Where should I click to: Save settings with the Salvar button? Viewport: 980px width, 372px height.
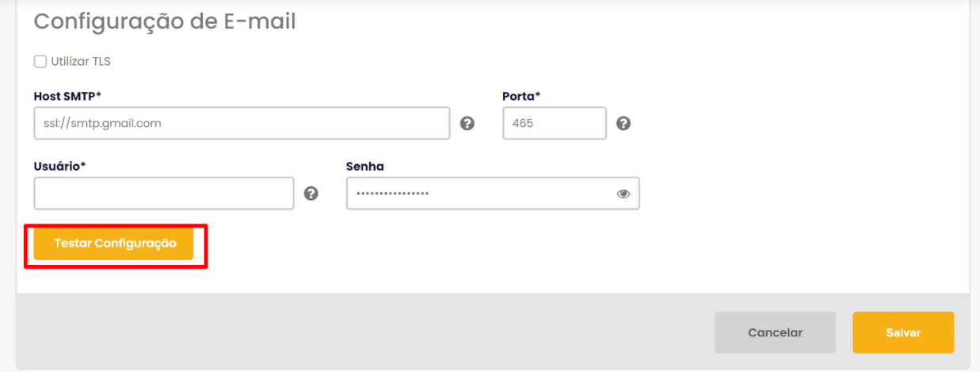[903, 332]
